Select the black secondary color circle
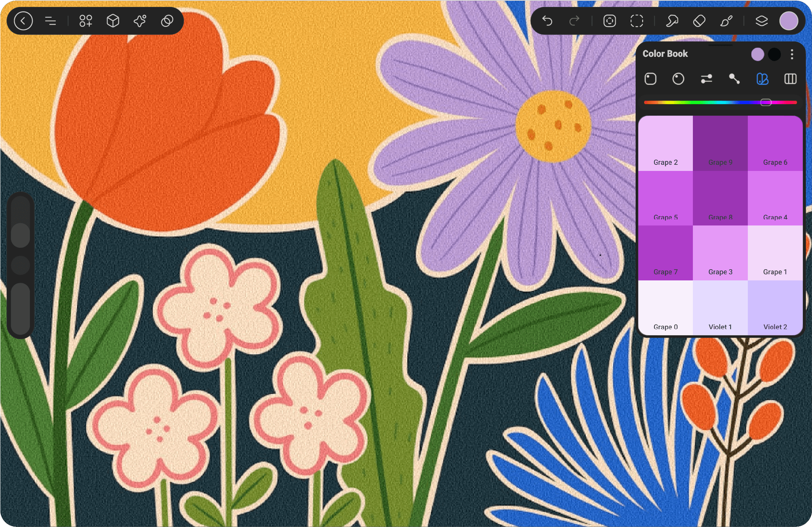Image resolution: width=812 pixels, height=527 pixels. (x=774, y=55)
